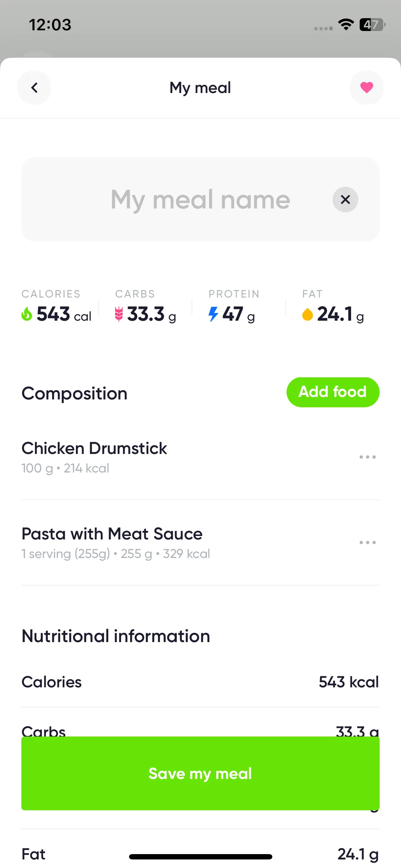This screenshot has height=868, width=401.
Task: Tap the Wi-Fi status icon
Action: pos(346,24)
